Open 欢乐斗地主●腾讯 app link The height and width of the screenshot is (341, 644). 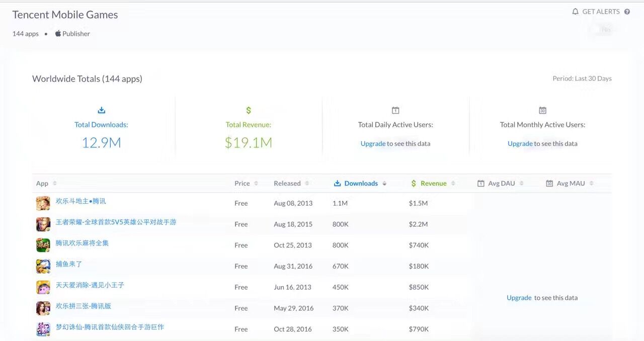pos(81,201)
